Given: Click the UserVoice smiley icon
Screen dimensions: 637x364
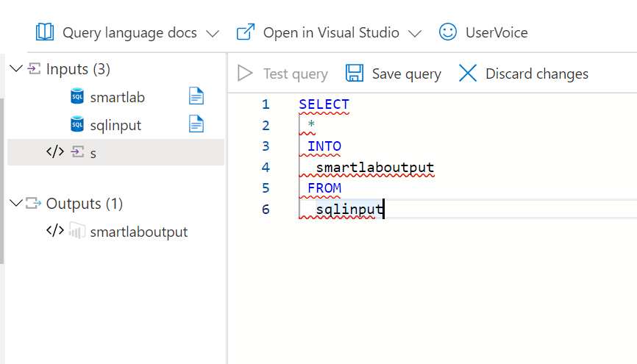Looking at the screenshot, I should pos(447,32).
